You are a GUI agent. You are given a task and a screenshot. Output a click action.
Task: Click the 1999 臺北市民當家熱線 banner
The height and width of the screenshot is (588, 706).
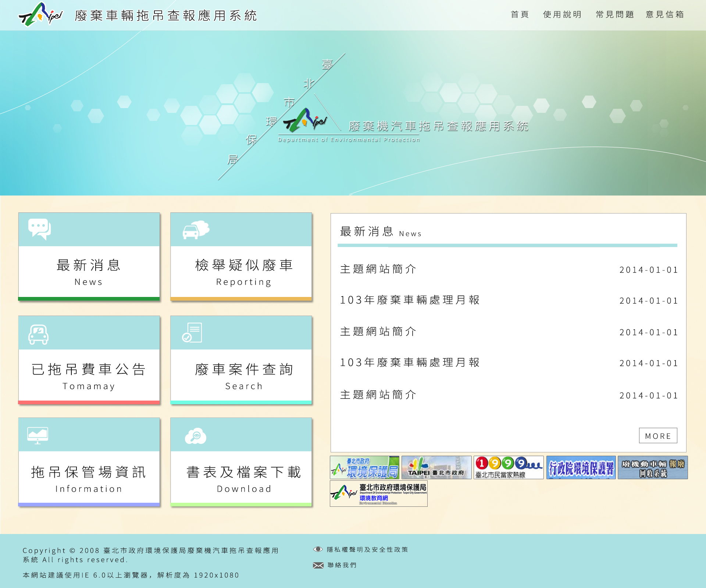(509, 467)
